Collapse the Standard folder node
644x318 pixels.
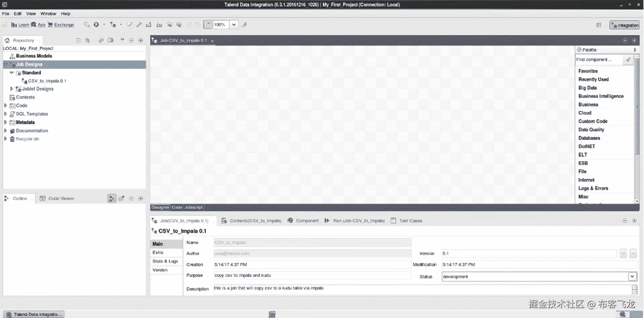coord(12,73)
